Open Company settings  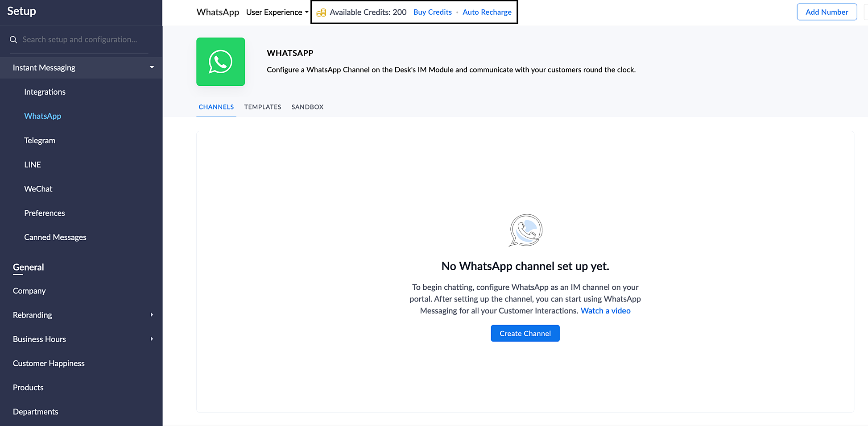pyautogui.click(x=29, y=291)
